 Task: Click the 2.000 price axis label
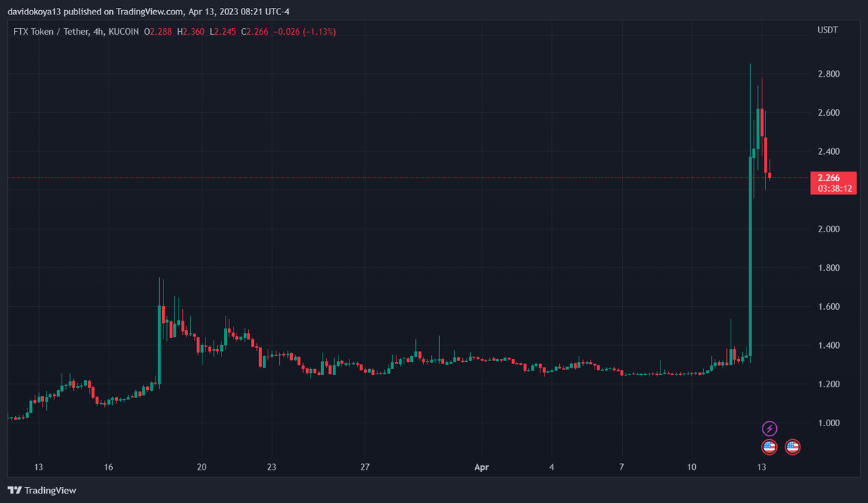click(x=828, y=229)
